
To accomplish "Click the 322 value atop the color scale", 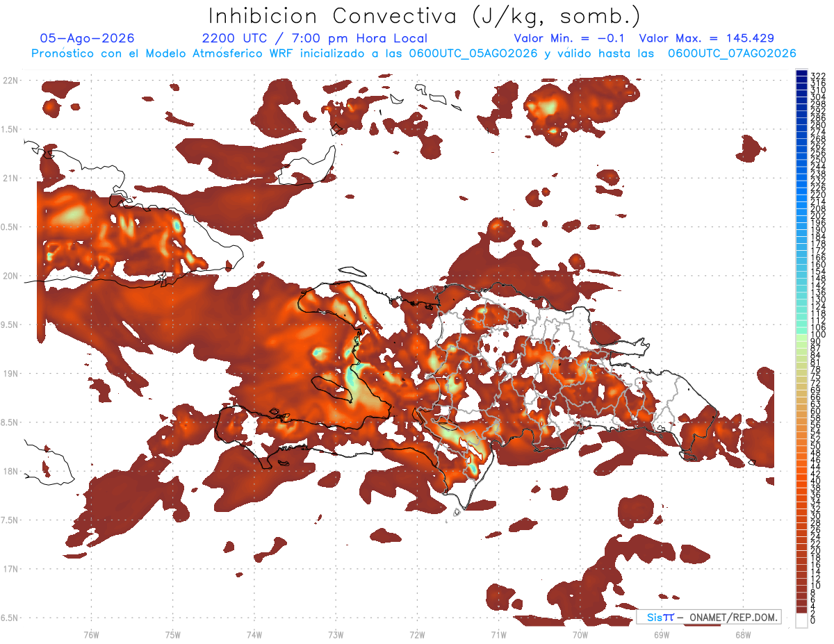I will point(818,76).
